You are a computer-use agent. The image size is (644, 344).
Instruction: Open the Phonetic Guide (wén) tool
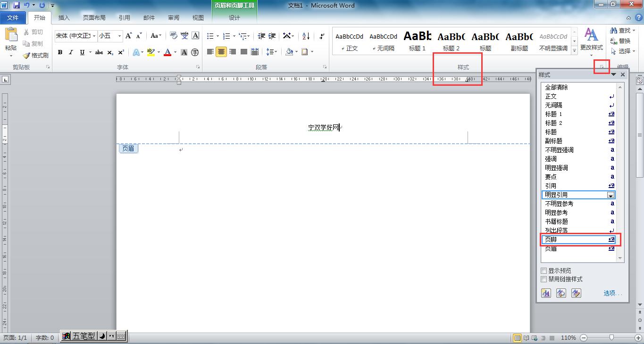184,36
